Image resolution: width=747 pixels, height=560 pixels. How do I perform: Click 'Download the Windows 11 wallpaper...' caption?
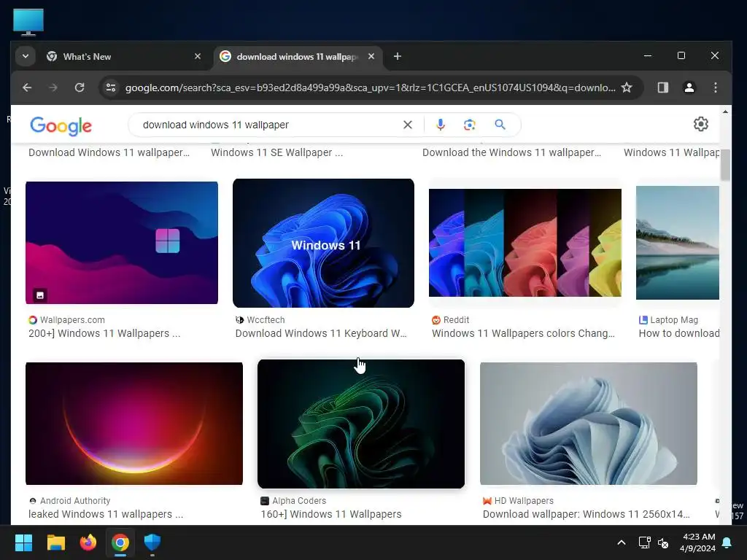[x=511, y=152]
